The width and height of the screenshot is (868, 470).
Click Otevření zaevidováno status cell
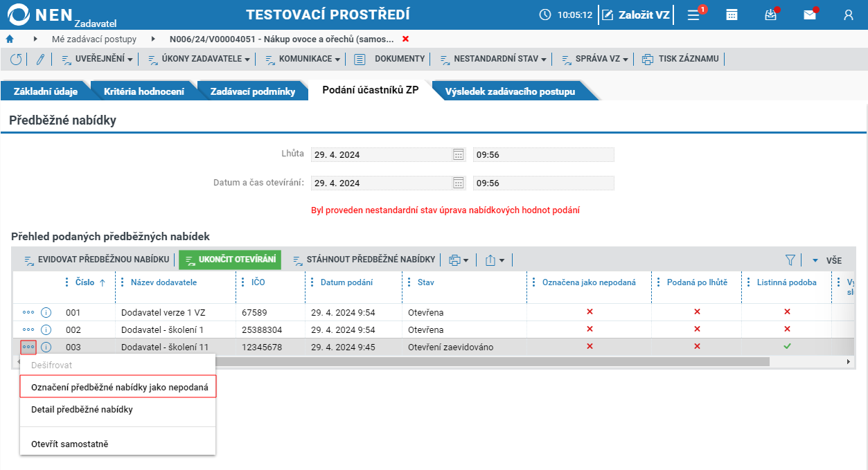pyautogui.click(x=464, y=347)
